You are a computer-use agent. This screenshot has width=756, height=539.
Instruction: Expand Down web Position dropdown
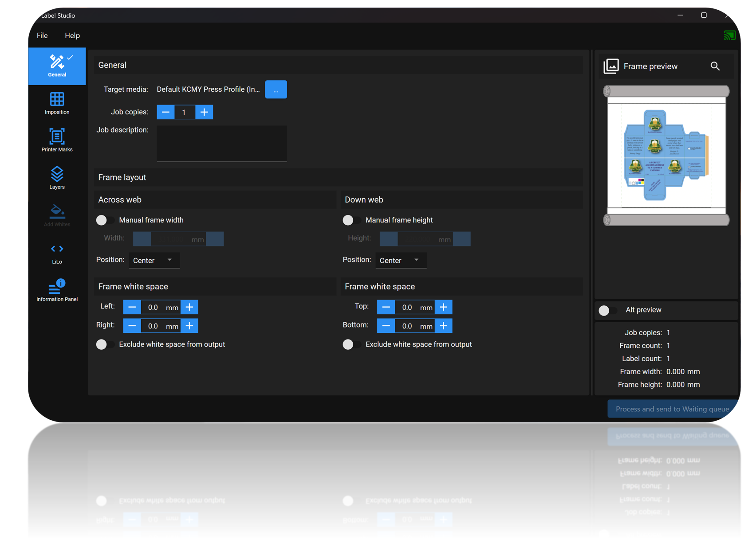(401, 260)
